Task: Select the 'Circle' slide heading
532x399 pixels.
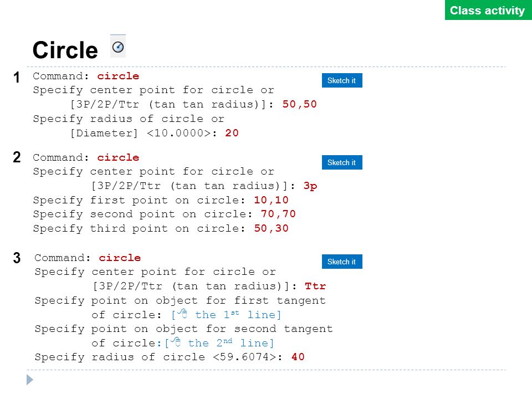Action: [65, 50]
